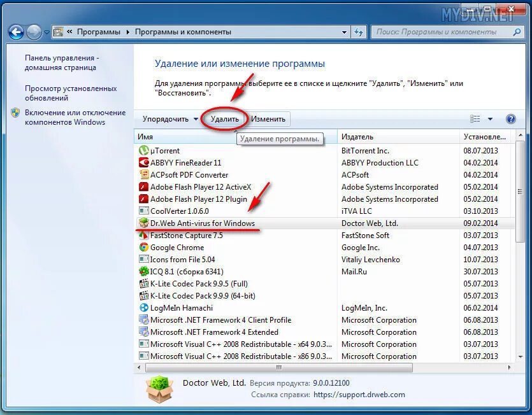Image resolution: width=532 pixels, height=415 pixels.
Task: Open the view options dropdown arrow
Action: tap(490, 119)
